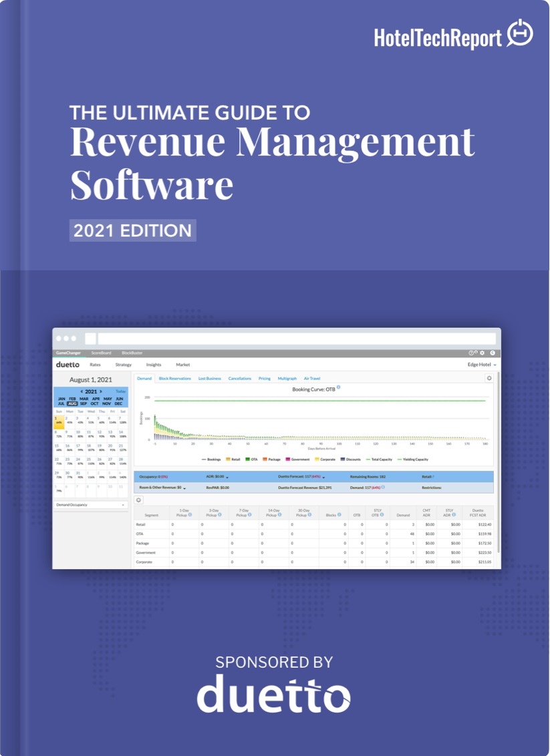
Task: Click the 30-Day Pickup info icon
Action: pyautogui.click(x=309, y=514)
